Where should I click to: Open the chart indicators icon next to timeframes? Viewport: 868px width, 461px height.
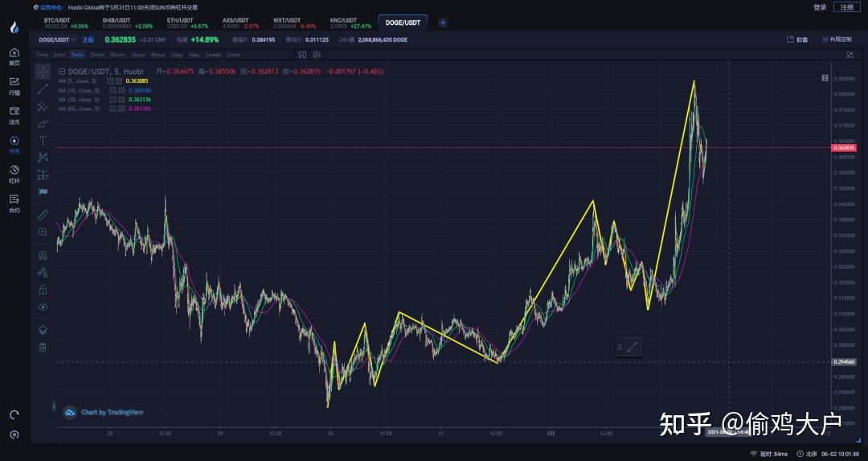click(302, 55)
